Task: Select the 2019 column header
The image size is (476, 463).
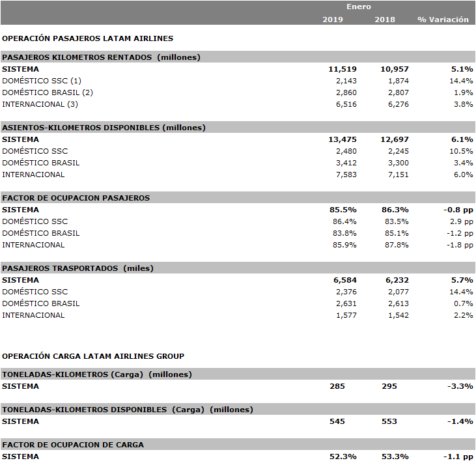Action: (333, 20)
